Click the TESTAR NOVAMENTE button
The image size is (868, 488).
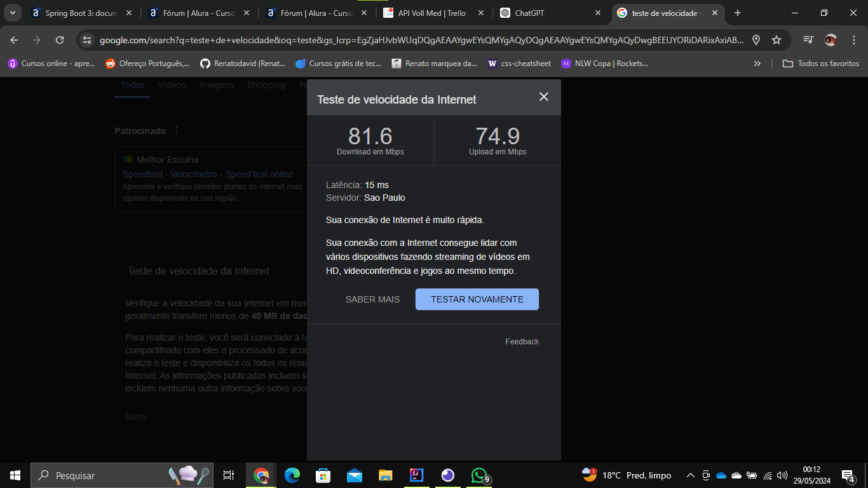click(x=477, y=299)
